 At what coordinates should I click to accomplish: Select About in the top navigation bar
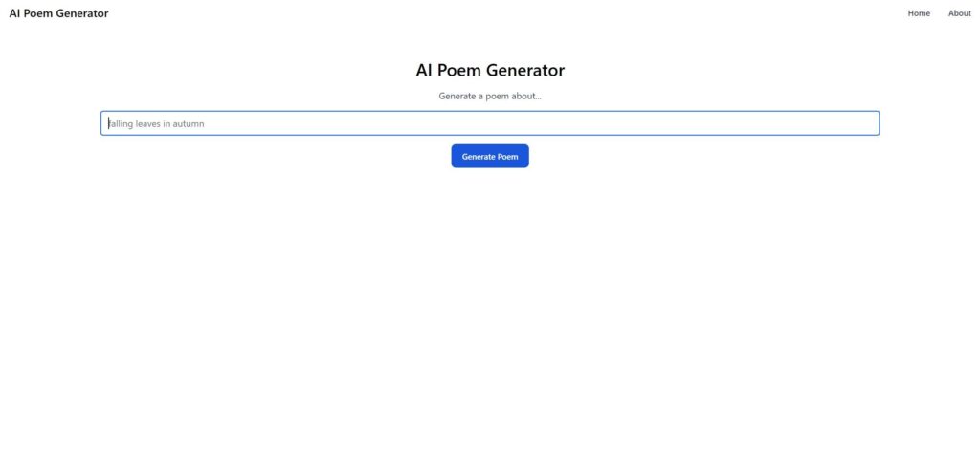tap(959, 13)
